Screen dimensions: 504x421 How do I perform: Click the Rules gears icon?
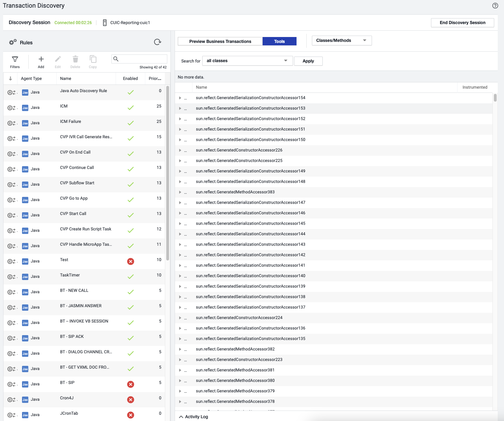tap(13, 42)
